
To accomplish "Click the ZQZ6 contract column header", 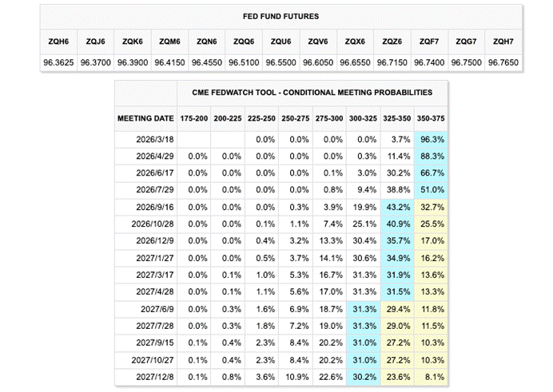I will 392,42.
